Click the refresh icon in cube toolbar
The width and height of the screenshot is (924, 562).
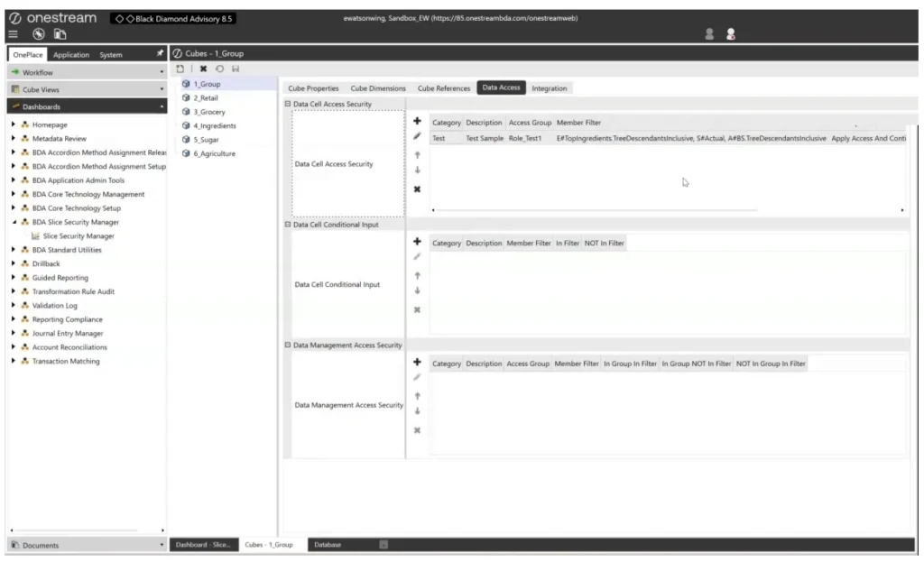pos(220,69)
